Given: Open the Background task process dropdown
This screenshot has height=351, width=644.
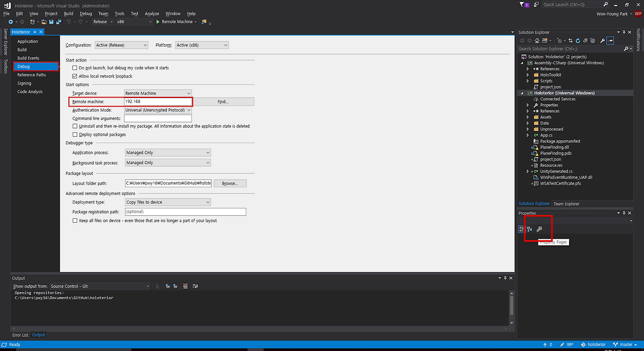Looking at the screenshot, I should point(168,162).
